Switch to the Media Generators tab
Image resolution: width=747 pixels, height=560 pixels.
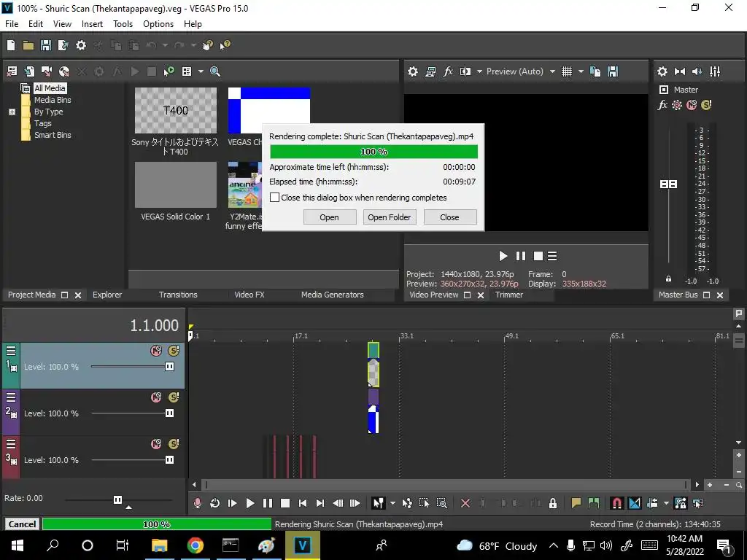pos(333,295)
